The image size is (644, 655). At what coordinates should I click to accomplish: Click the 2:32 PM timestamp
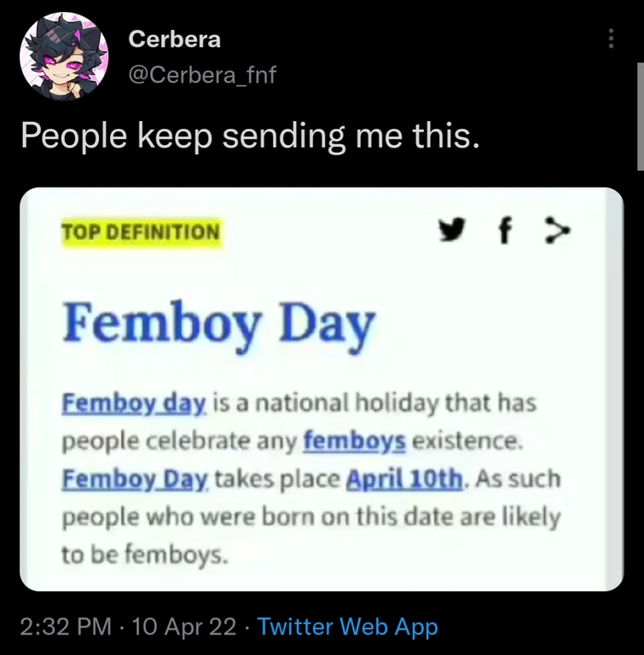click(x=65, y=627)
